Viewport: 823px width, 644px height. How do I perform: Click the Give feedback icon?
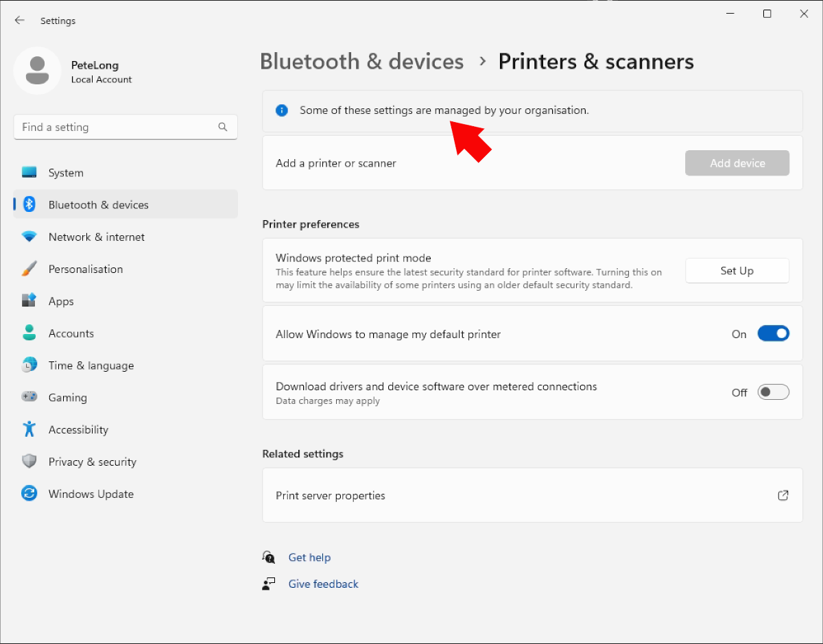pos(268,584)
